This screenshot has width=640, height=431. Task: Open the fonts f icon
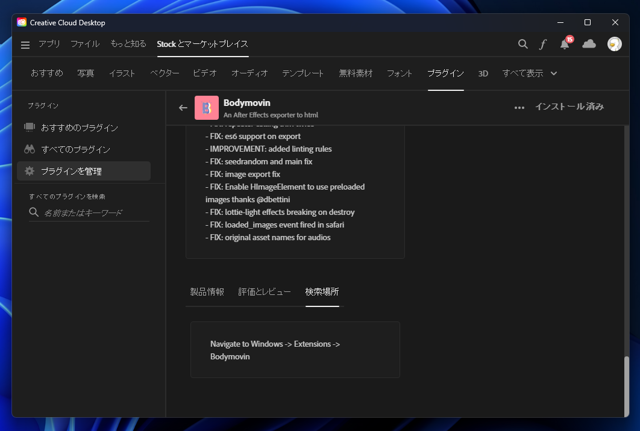click(543, 44)
